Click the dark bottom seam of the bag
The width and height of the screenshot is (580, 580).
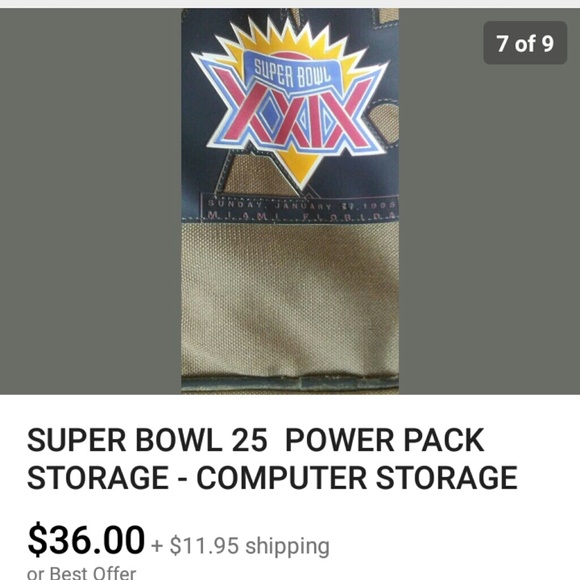click(x=290, y=383)
